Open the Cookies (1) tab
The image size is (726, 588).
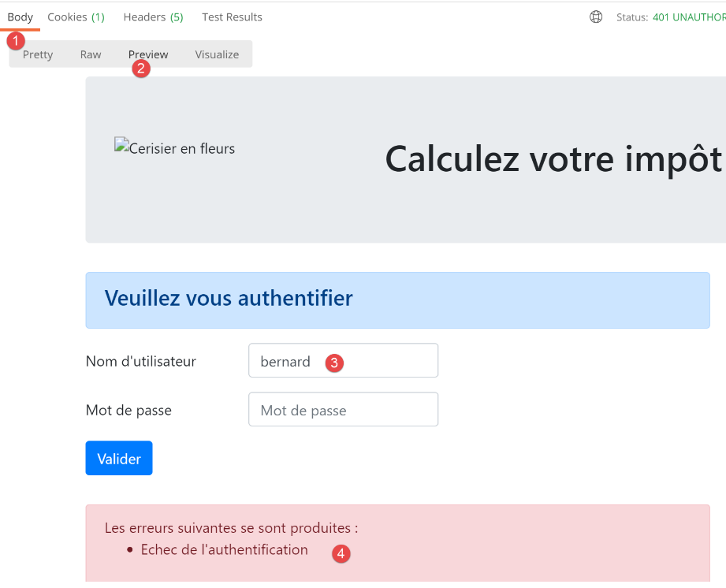[76, 17]
